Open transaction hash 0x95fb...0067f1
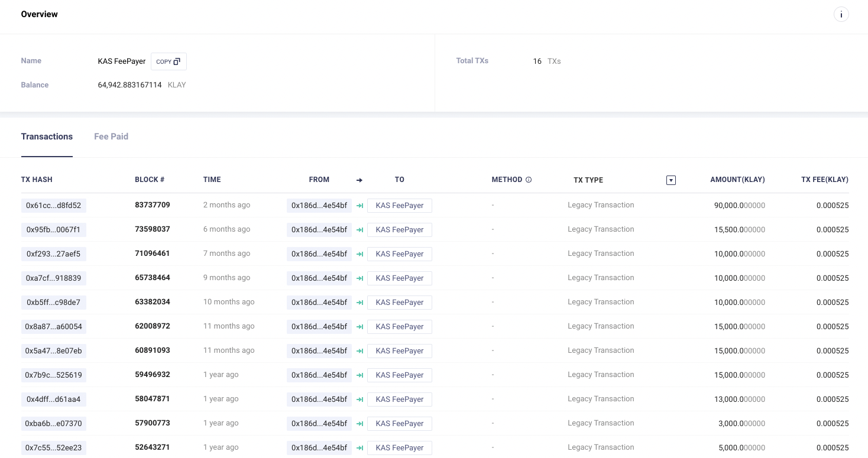The height and width of the screenshot is (458, 868). point(54,230)
